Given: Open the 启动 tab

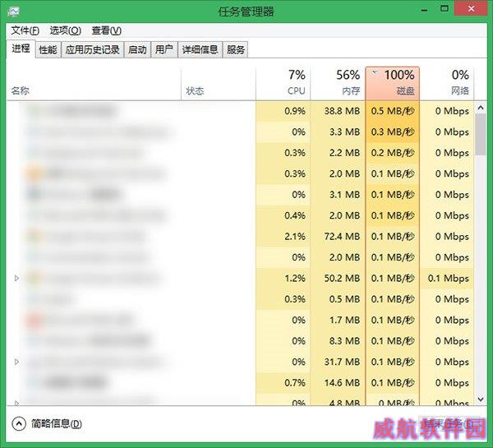Looking at the screenshot, I should [137, 49].
